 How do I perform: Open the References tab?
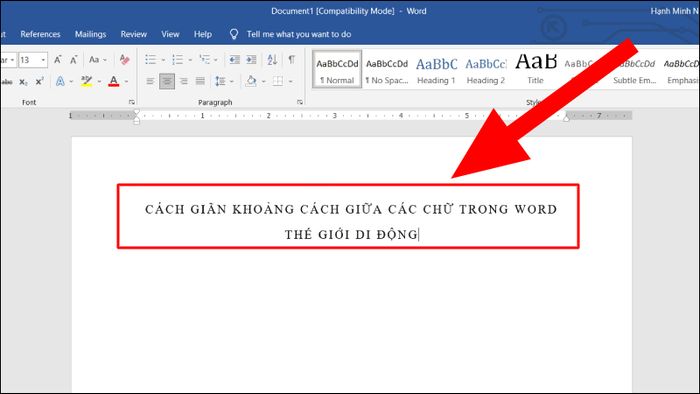40,34
